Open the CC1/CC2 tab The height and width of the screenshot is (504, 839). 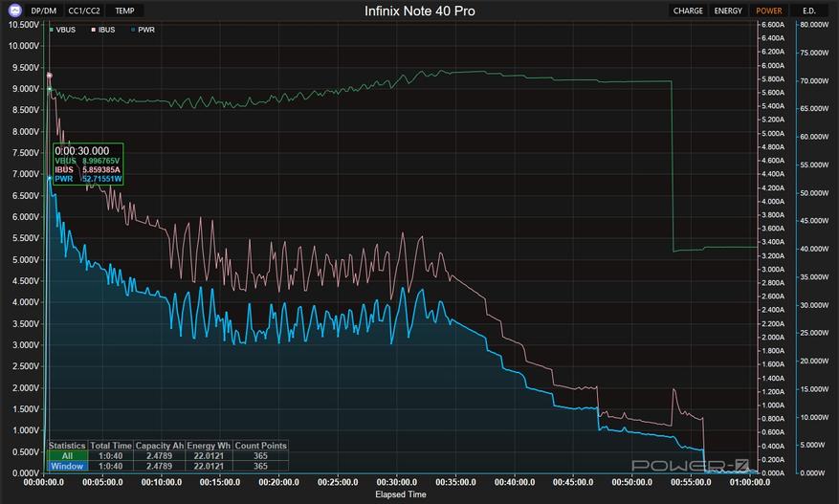pyautogui.click(x=84, y=11)
